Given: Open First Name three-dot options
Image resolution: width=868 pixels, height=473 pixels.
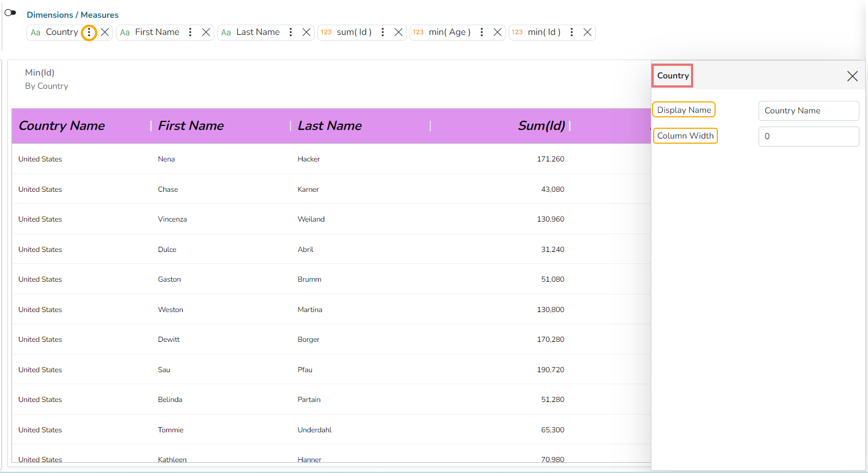Looking at the screenshot, I should tap(190, 33).
